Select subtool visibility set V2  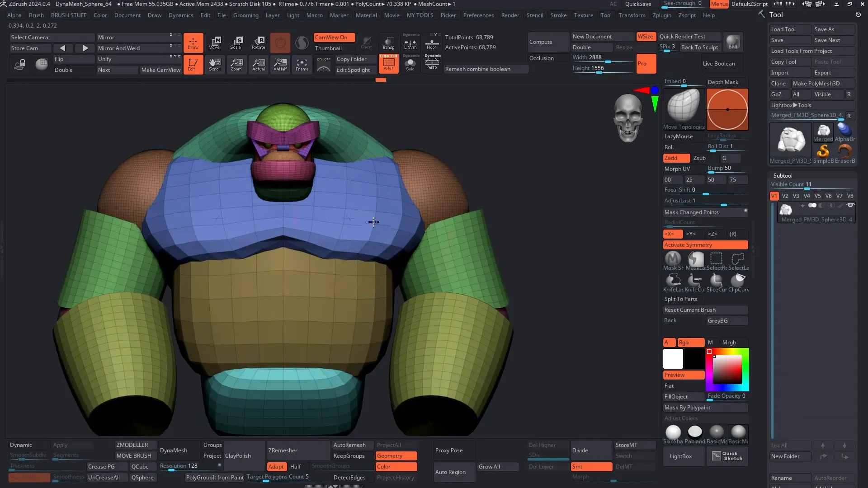[785, 196]
